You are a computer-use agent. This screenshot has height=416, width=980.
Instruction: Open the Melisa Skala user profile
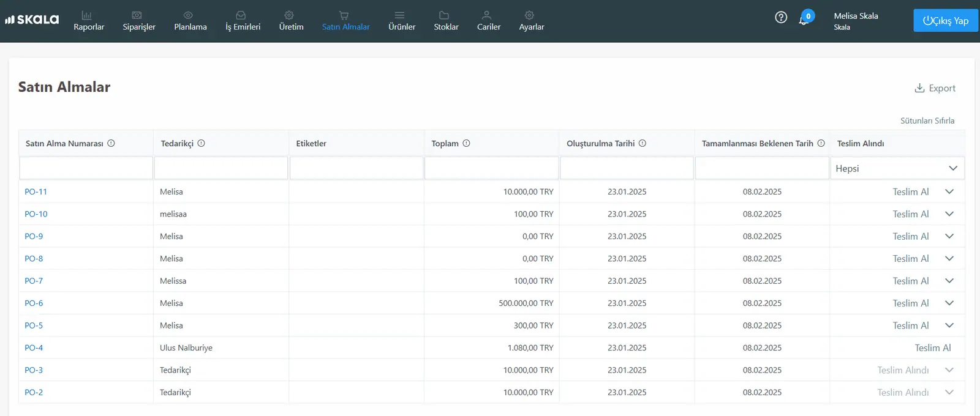856,21
